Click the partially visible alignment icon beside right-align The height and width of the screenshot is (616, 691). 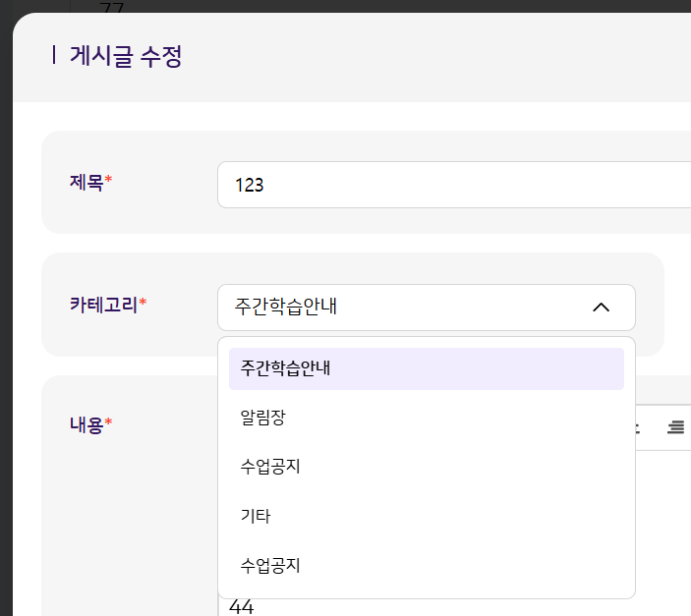[x=636, y=427]
